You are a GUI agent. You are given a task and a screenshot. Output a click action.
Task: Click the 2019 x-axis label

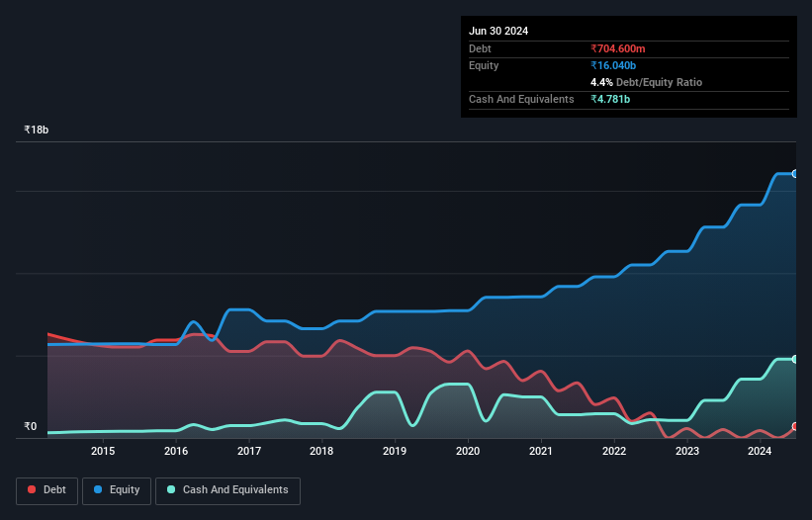tap(395, 451)
